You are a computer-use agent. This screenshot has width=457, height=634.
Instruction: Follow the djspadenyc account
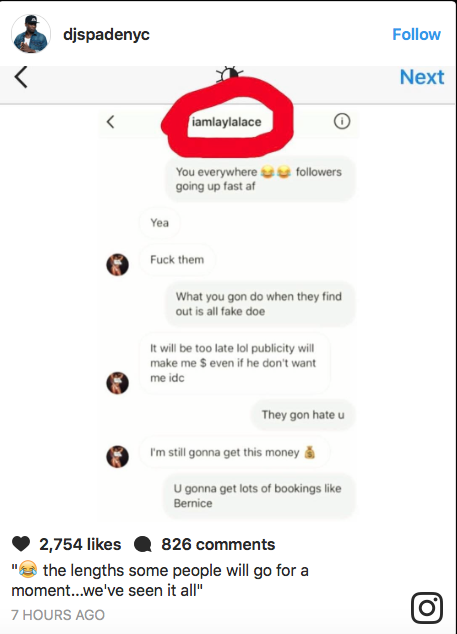pyautogui.click(x=416, y=34)
